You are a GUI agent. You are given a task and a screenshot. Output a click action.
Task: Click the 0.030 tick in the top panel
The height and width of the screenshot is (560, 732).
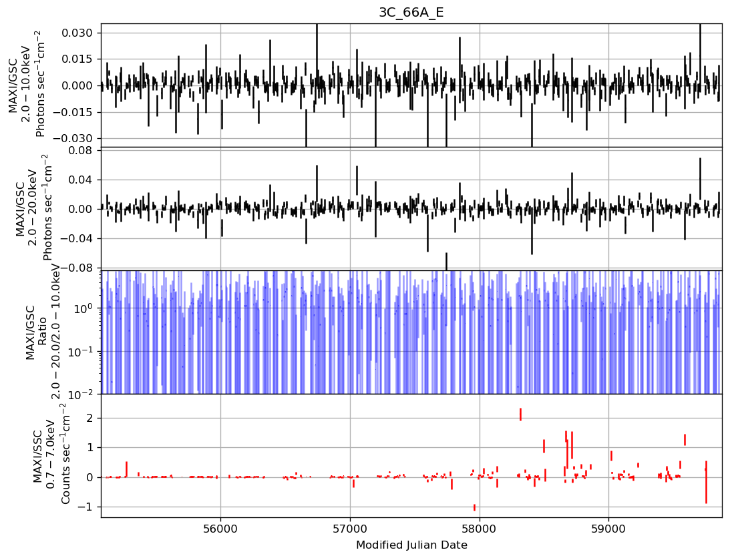[x=77, y=33]
